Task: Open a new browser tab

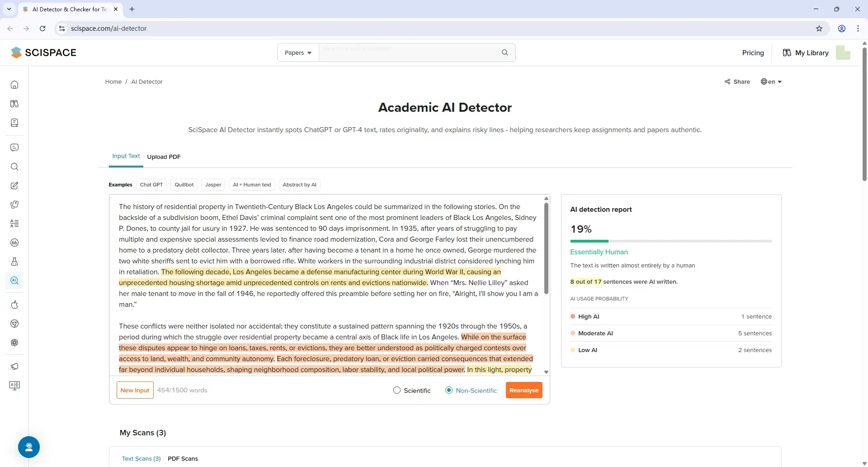Action: (x=132, y=9)
